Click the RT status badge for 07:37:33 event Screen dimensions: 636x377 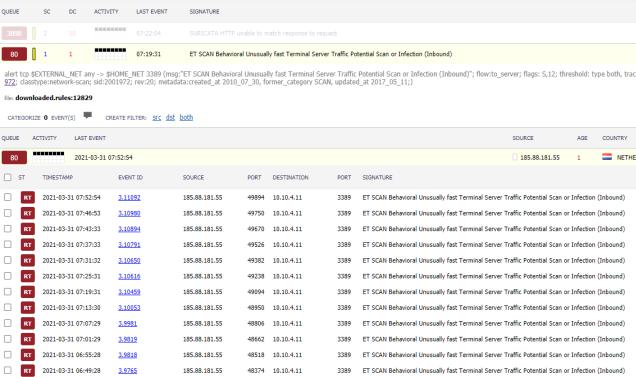point(28,245)
